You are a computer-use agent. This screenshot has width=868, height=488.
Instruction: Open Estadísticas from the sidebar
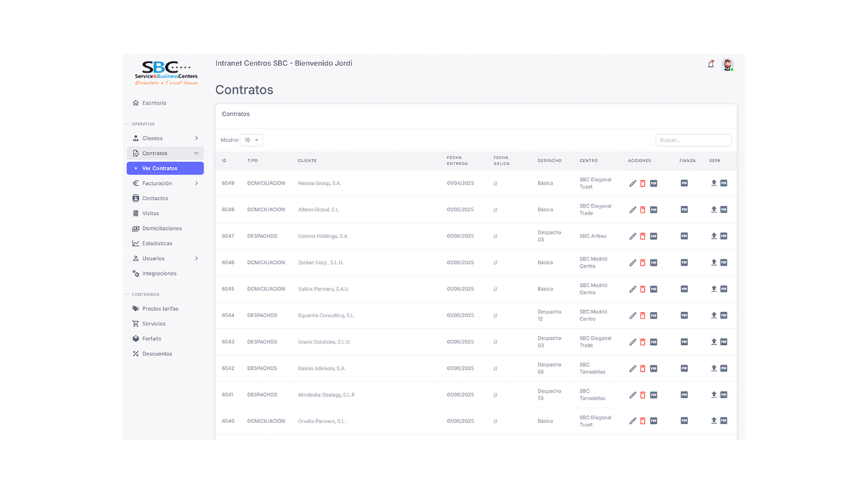pyautogui.click(x=157, y=243)
